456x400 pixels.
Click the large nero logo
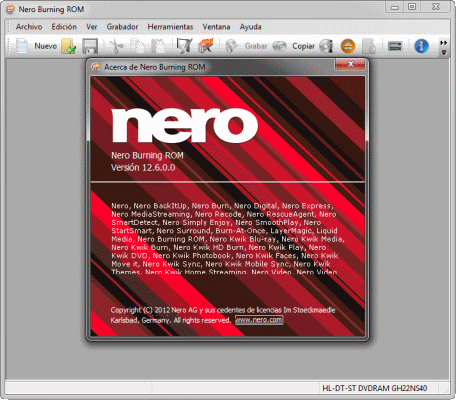(184, 125)
